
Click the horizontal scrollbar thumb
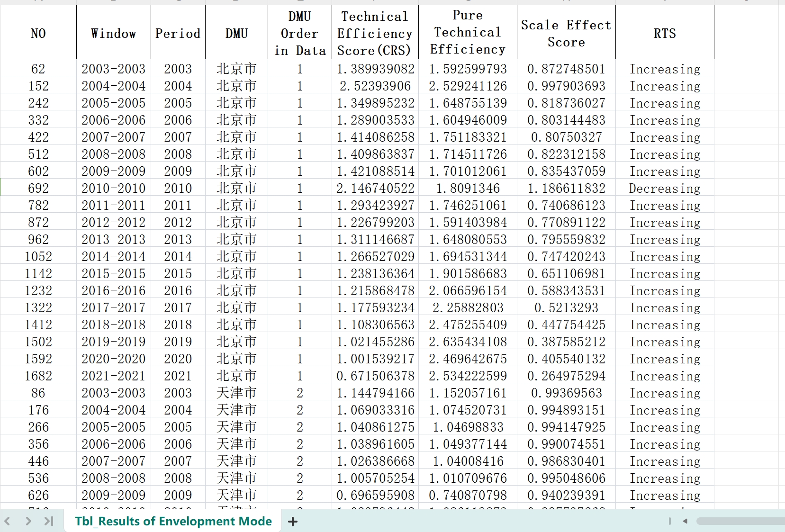coord(740,521)
